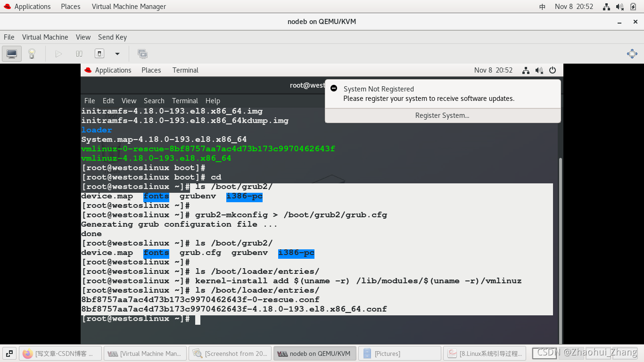The height and width of the screenshot is (362, 644).
Task: Open the Send Key menu
Action: (112, 37)
